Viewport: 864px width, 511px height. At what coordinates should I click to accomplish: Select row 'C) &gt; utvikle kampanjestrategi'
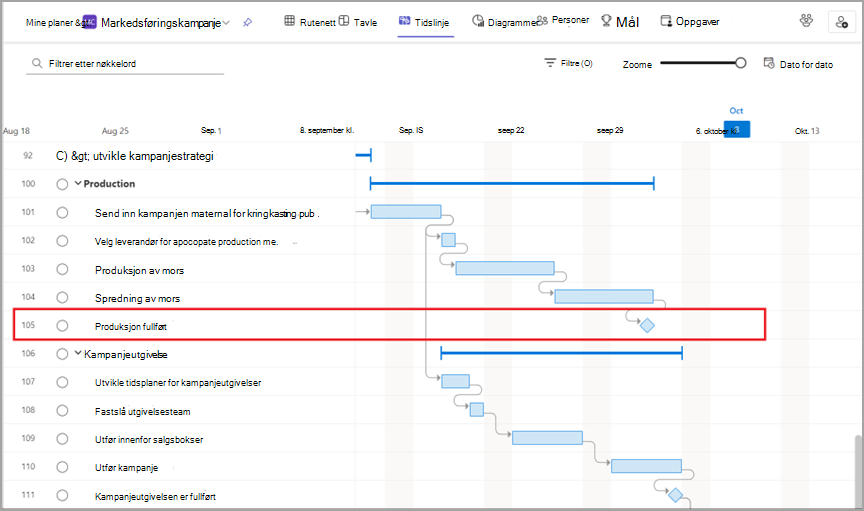pyautogui.click(x=135, y=156)
